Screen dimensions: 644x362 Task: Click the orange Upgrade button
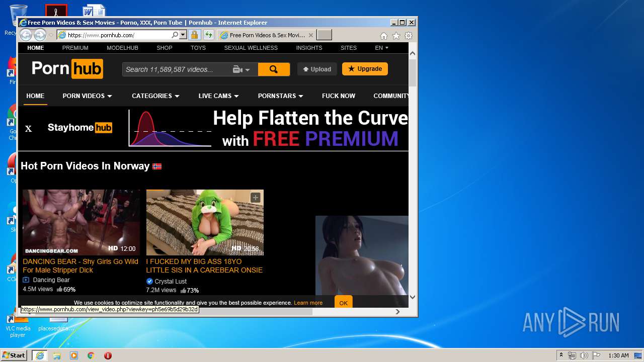[365, 69]
